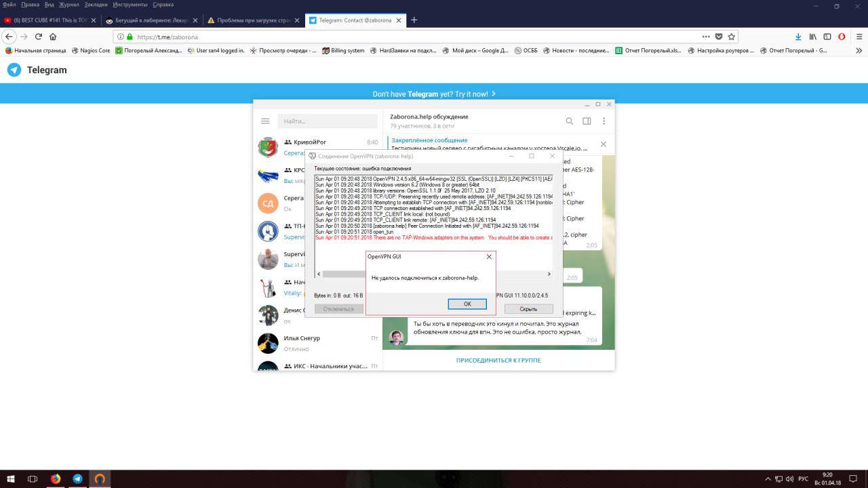Open the Новости - последние bookmark

[x=576, y=50]
